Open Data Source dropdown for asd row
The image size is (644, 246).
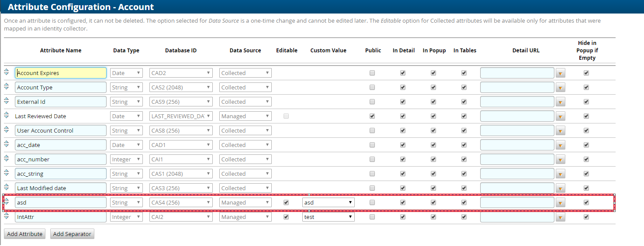click(x=245, y=202)
